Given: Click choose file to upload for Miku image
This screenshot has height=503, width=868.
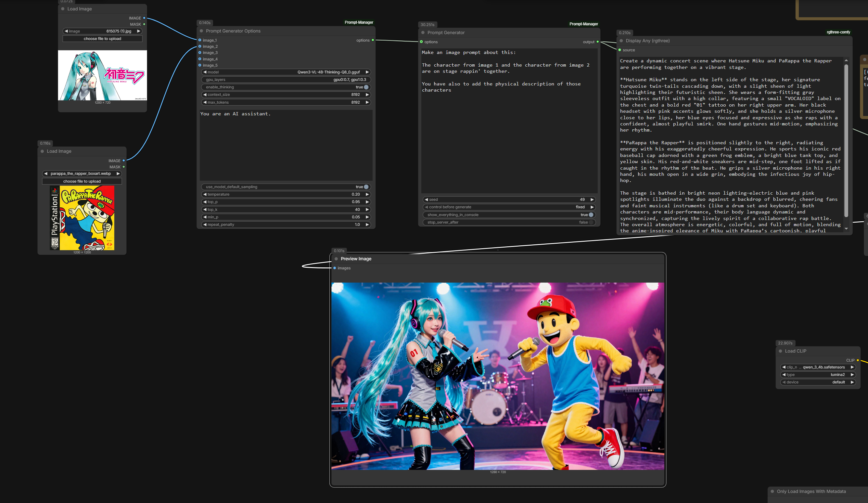Looking at the screenshot, I should [102, 39].
